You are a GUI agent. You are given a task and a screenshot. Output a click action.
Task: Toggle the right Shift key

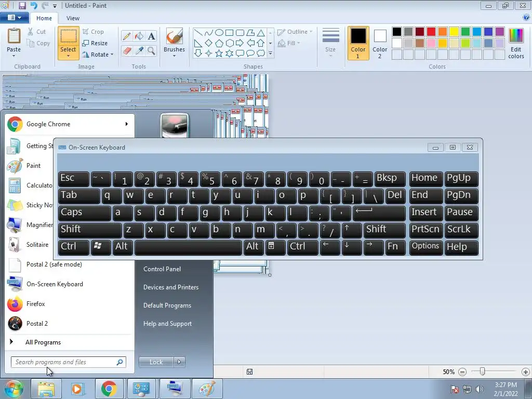click(x=384, y=230)
